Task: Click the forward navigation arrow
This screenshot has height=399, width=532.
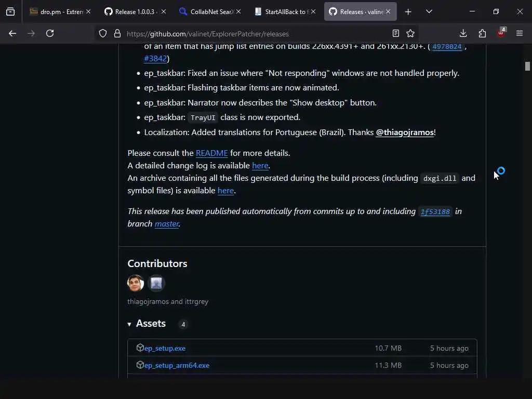Action: tap(31, 33)
